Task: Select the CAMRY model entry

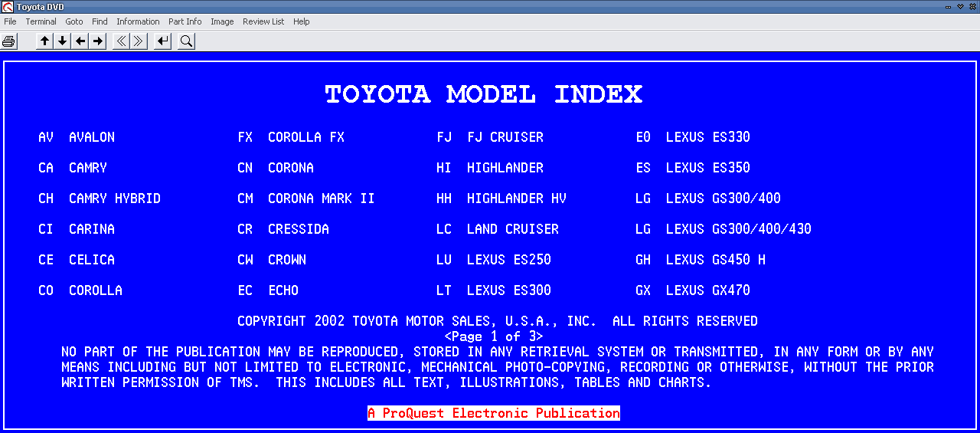Action: coord(73,168)
